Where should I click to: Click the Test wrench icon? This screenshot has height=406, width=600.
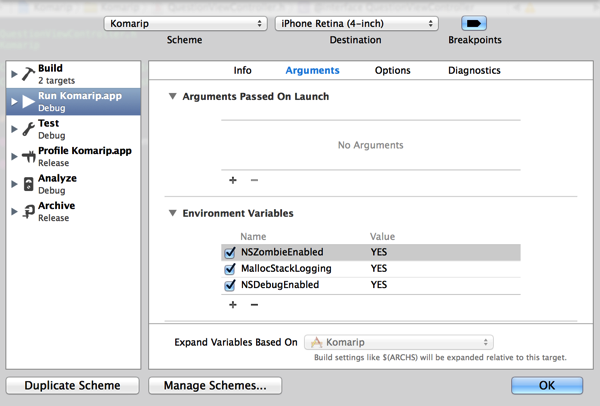coord(28,129)
